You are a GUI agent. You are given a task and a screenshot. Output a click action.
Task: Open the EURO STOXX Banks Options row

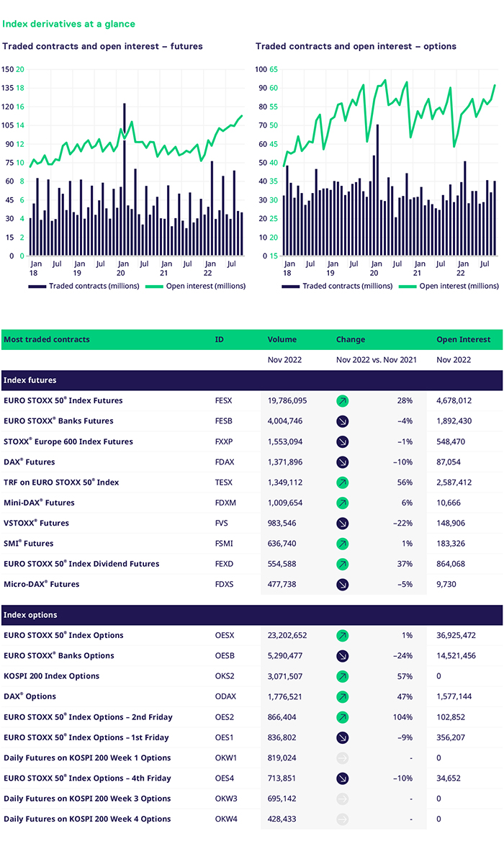[x=59, y=656]
